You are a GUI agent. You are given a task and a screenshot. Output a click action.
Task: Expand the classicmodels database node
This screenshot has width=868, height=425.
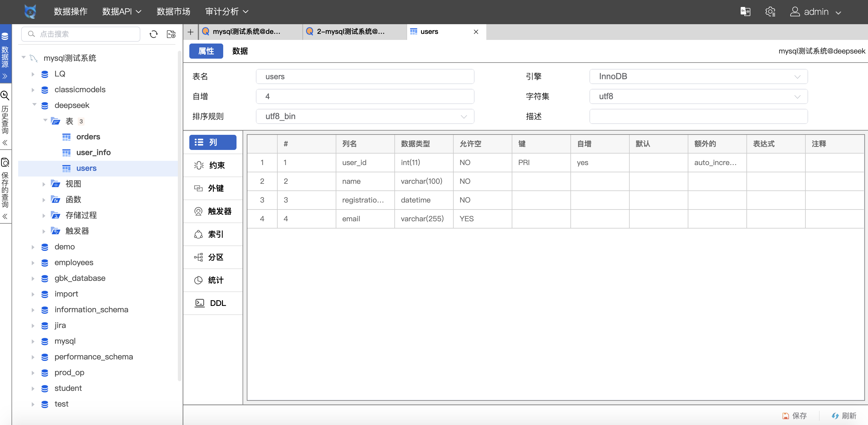click(x=33, y=89)
